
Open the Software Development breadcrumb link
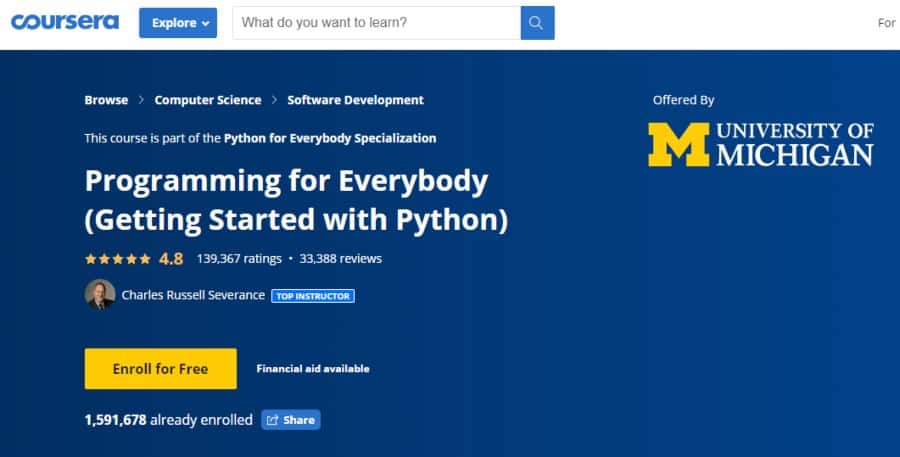(x=355, y=100)
